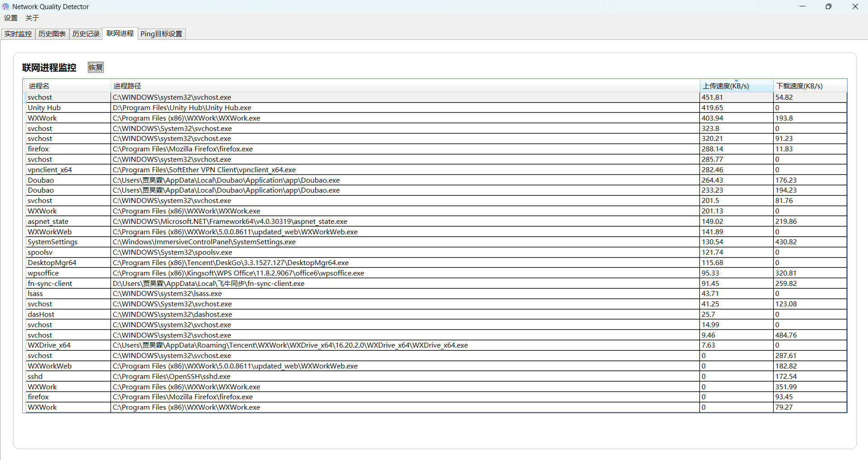Viewport: 868px width, 460px height.
Task: Select the DesktopMgr64 process row
Action: click(52, 263)
